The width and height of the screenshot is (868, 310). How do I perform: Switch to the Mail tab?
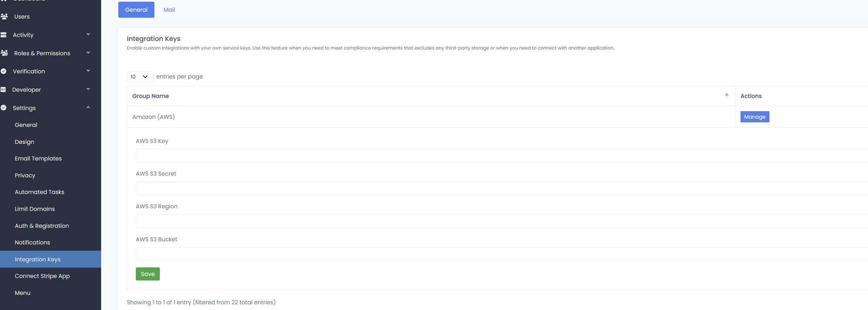click(169, 10)
